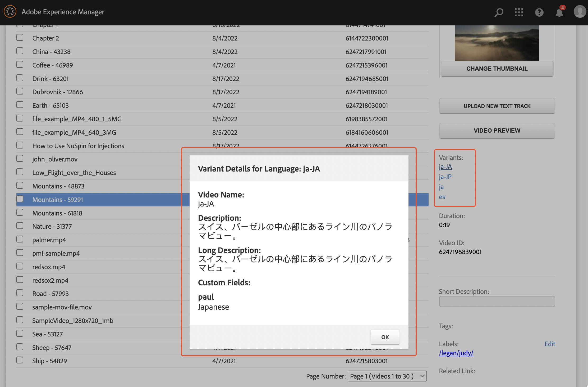This screenshot has height=387, width=588.
Task: Select ja variant from Variants list
Action: (x=442, y=186)
